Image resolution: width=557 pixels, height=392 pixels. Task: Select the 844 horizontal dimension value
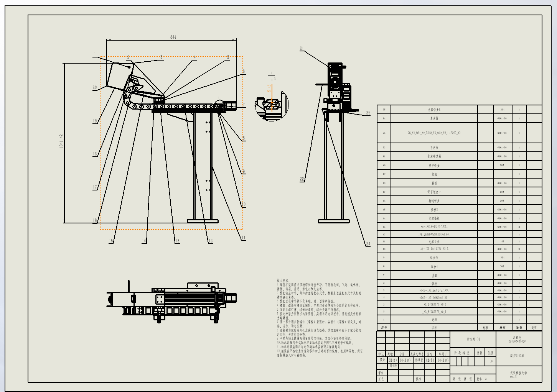(x=173, y=37)
